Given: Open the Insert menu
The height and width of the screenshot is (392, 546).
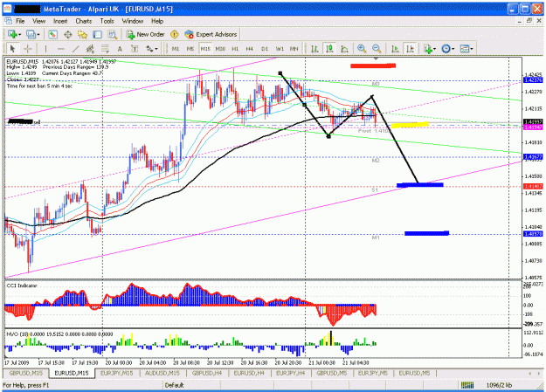Looking at the screenshot, I should [x=60, y=21].
